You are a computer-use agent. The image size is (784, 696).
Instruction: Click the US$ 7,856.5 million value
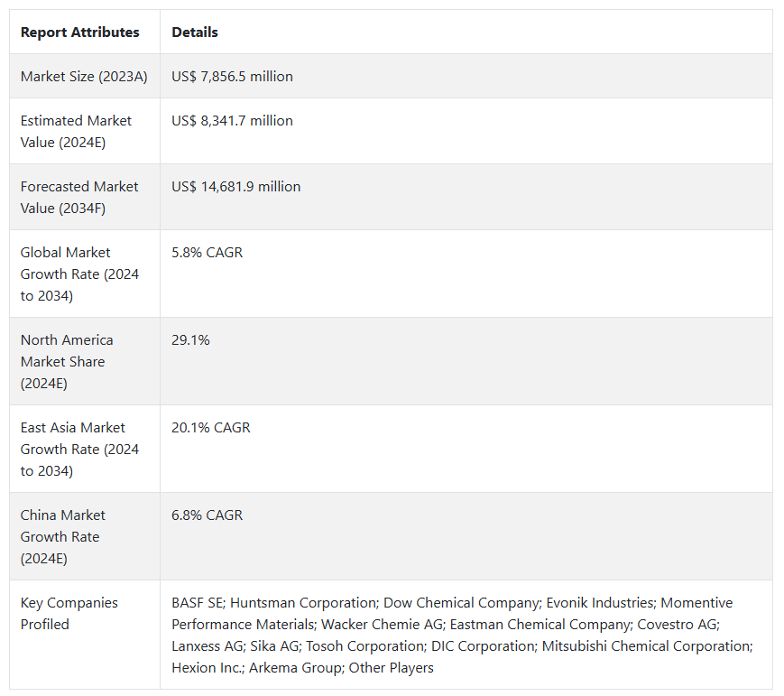[x=232, y=77]
